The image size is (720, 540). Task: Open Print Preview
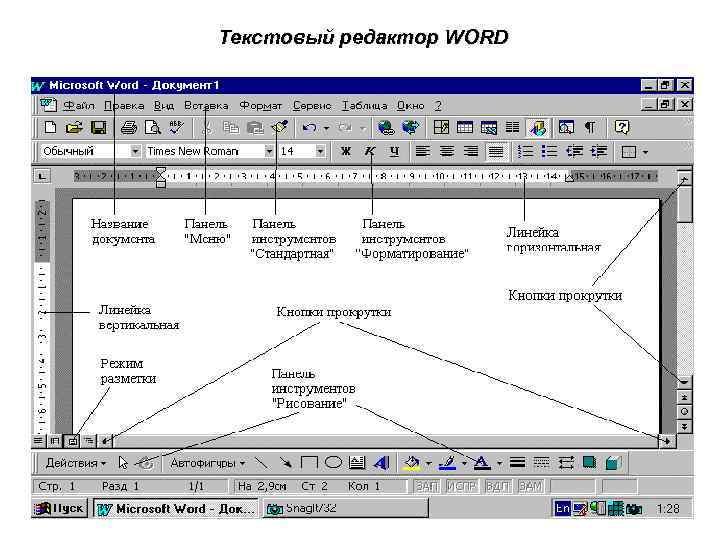pyautogui.click(x=152, y=127)
